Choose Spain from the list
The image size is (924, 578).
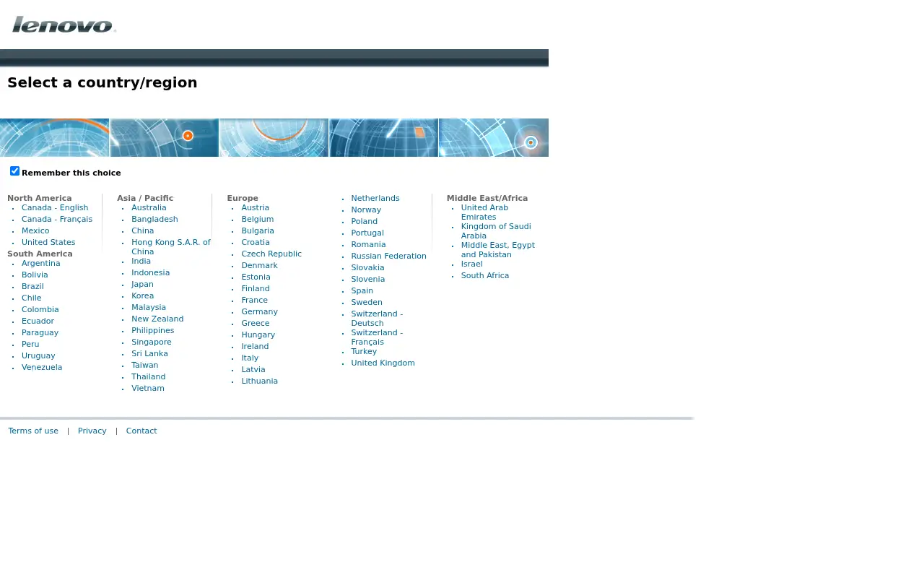(x=362, y=291)
